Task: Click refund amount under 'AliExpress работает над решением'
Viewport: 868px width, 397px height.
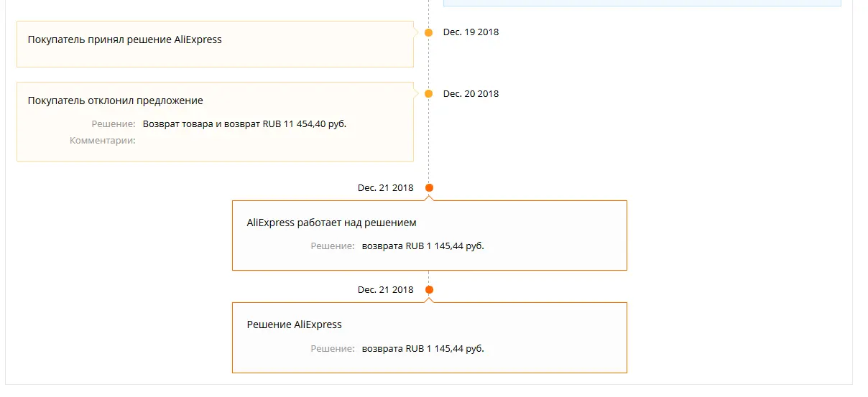Action: (x=423, y=246)
